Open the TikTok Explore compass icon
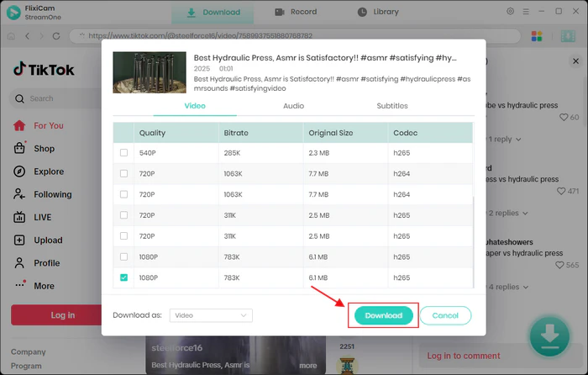 19,172
